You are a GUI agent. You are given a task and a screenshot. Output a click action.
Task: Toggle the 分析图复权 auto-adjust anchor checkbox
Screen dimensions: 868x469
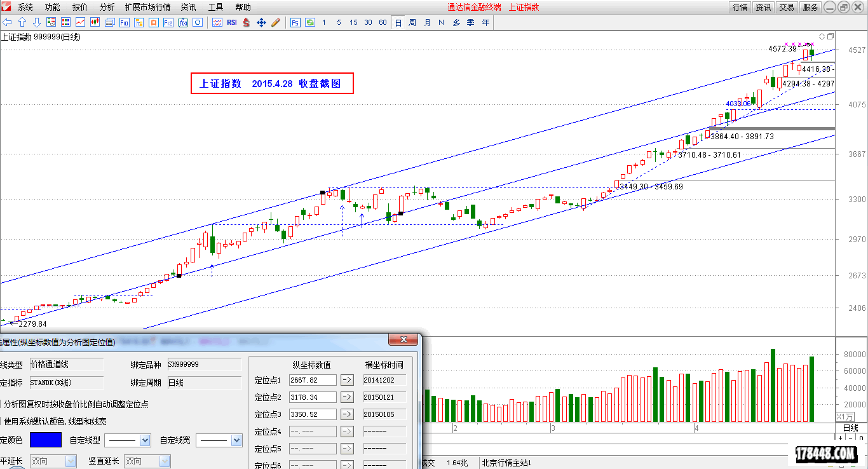(x=1, y=404)
